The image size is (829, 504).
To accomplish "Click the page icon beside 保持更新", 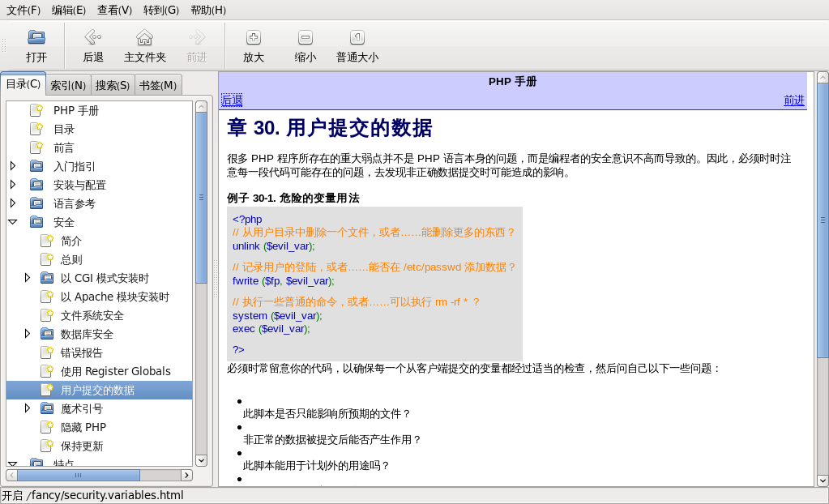I will (47, 446).
